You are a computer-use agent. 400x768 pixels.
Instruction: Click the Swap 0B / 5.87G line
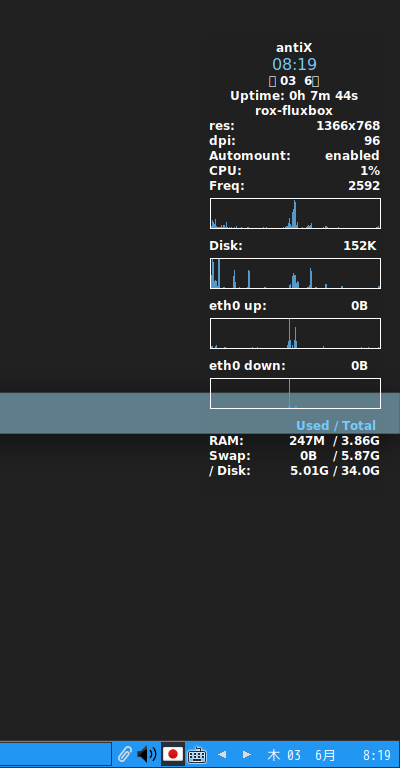coord(294,456)
